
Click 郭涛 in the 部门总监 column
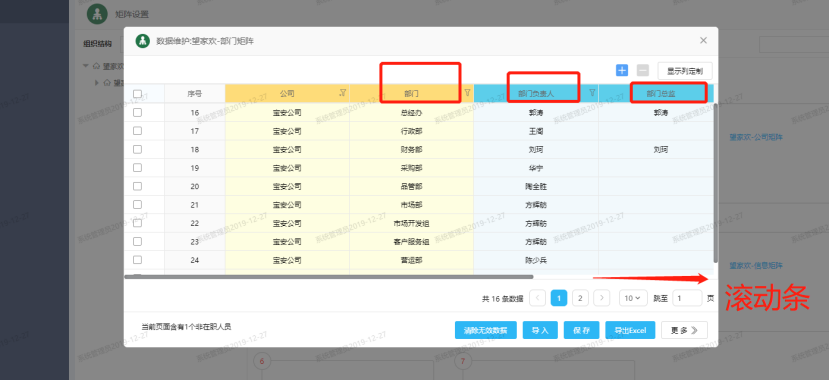[661, 112]
